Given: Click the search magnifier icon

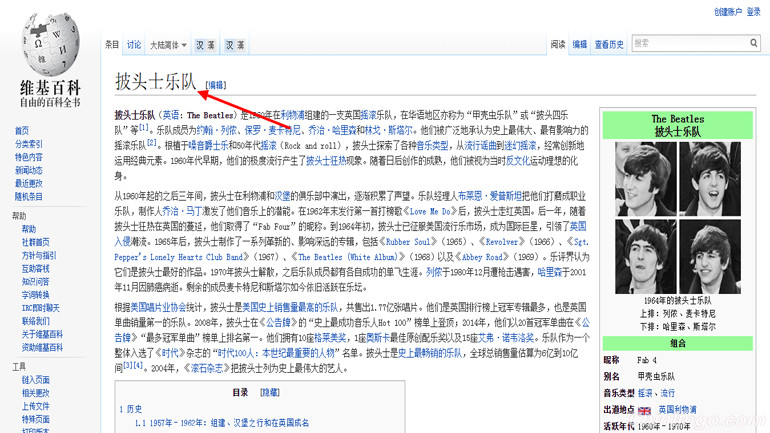Looking at the screenshot, I should click(753, 43).
